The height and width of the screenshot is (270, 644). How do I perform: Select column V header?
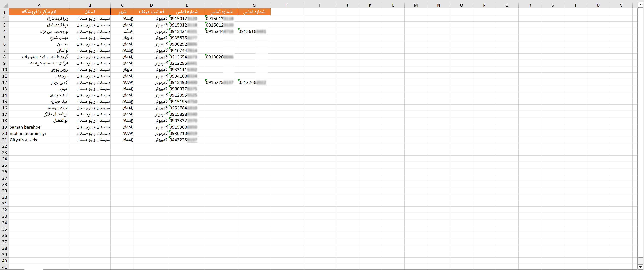click(621, 5)
